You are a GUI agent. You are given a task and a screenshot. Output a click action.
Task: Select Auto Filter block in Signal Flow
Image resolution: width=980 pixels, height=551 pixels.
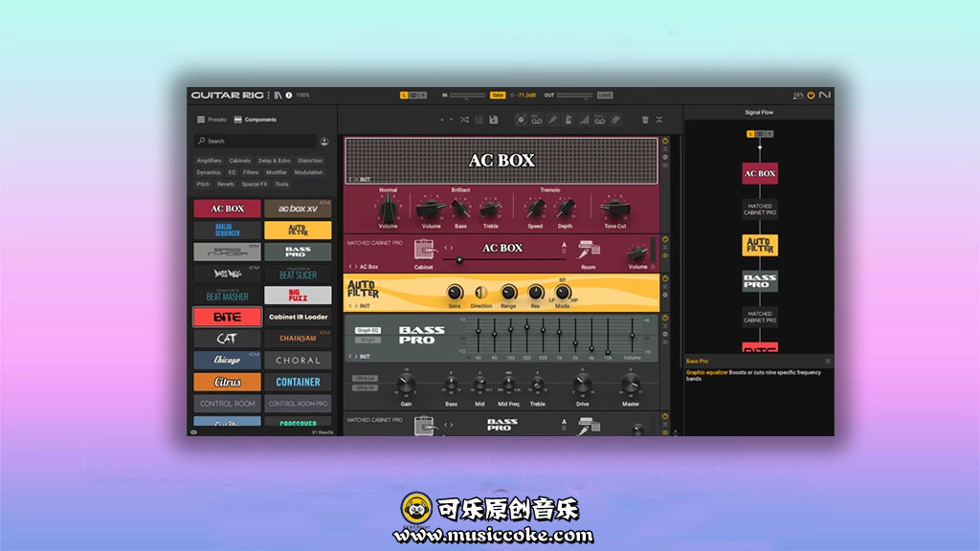pyautogui.click(x=760, y=245)
